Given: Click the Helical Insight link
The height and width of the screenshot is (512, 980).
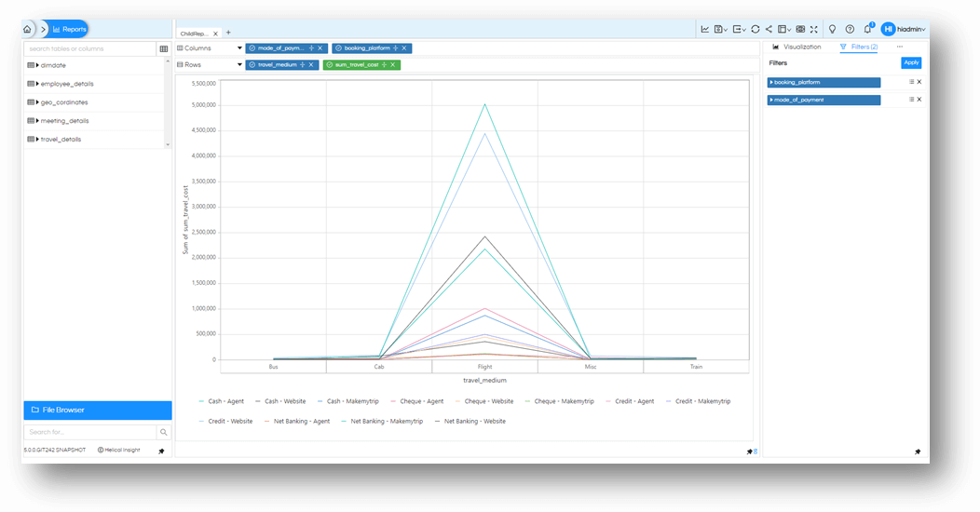Looking at the screenshot, I should 118,451.
